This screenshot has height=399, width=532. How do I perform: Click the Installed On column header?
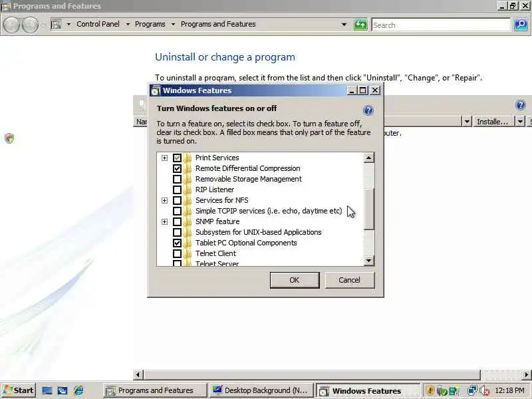click(492, 122)
